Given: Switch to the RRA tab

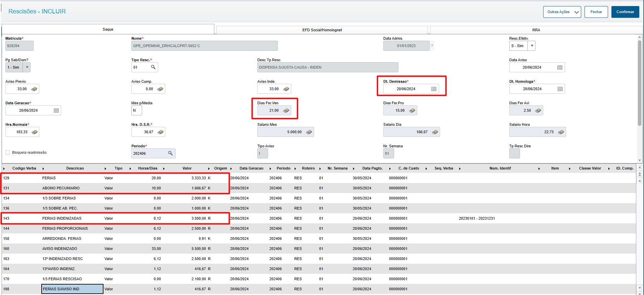Looking at the screenshot, I should (x=536, y=30).
